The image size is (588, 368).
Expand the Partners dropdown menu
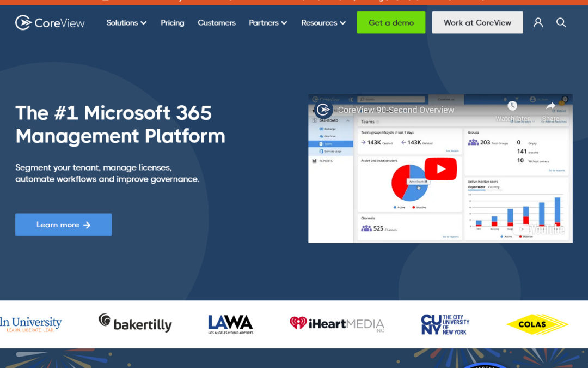[x=268, y=22]
